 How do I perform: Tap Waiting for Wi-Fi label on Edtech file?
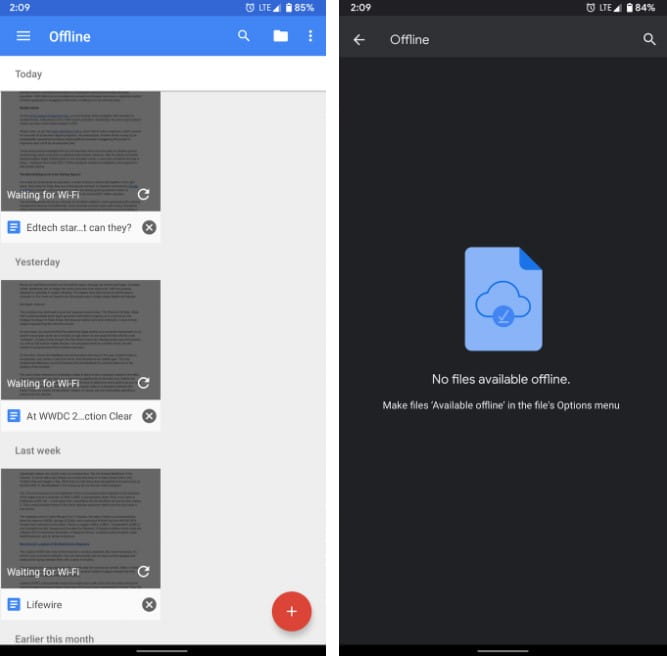pyautogui.click(x=43, y=195)
